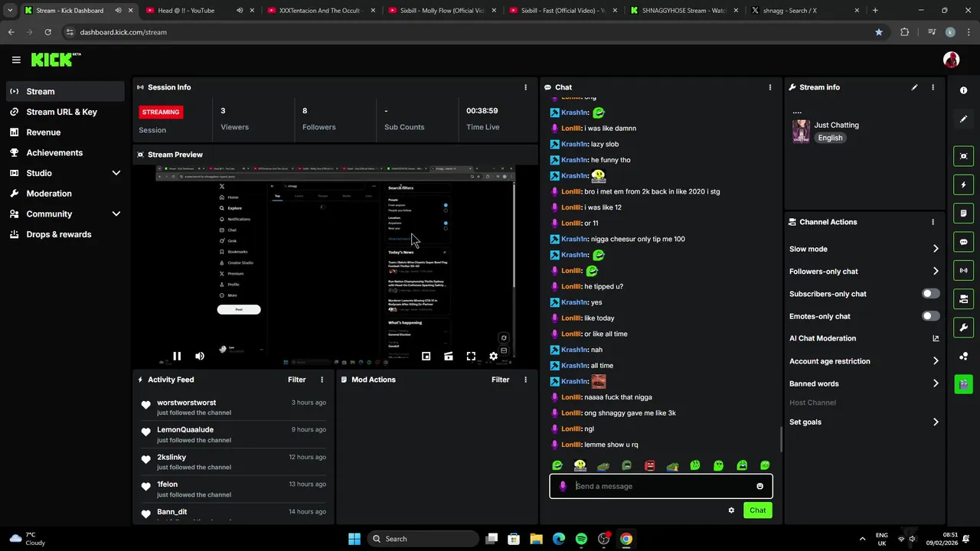Click Filter in Activity Feed
The height and width of the screenshot is (551, 980).
(x=296, y=380)
